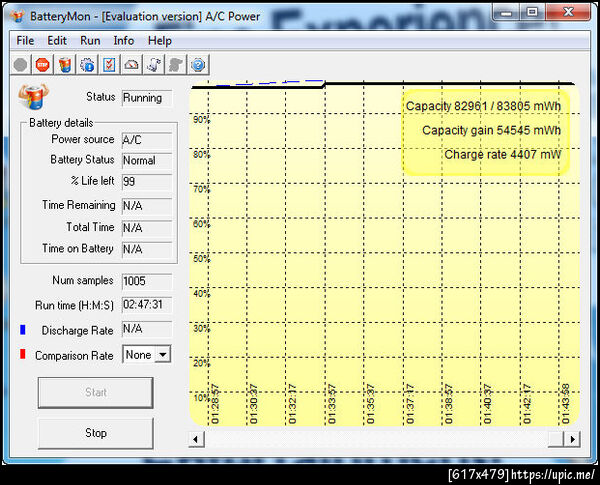Click the BatteryMon title bar app icon
The image size is (600, 485).
18,16
